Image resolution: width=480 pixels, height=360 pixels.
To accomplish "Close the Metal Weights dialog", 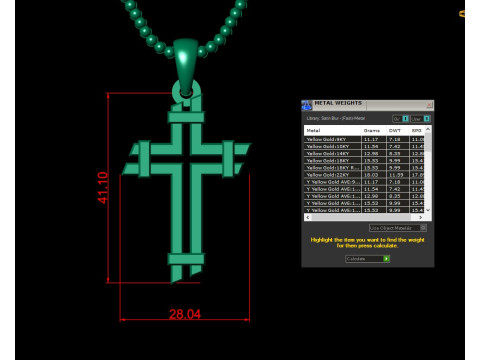I will pyautogui.click(x=429, y=105).
